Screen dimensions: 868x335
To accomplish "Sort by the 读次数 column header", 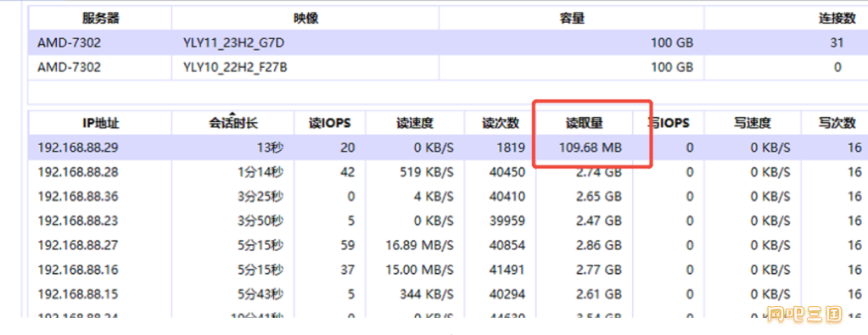I will click(x=501, y=123).
